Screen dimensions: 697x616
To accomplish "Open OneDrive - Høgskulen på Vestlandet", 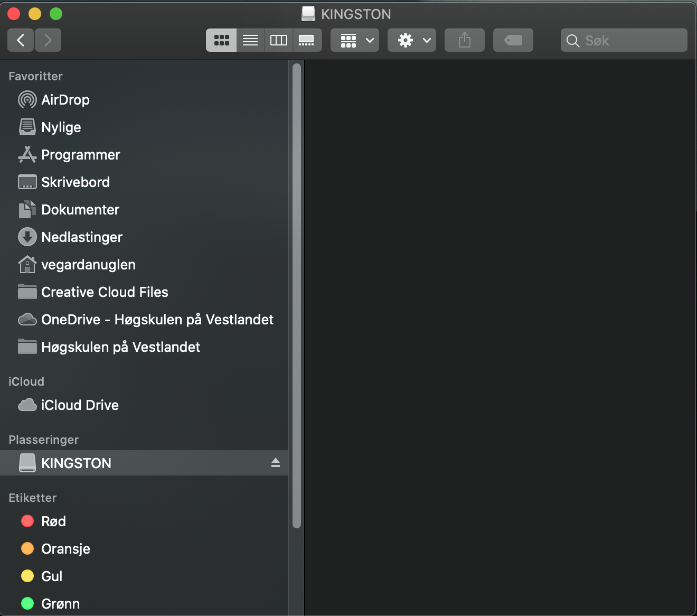I will tap(144, 320).
